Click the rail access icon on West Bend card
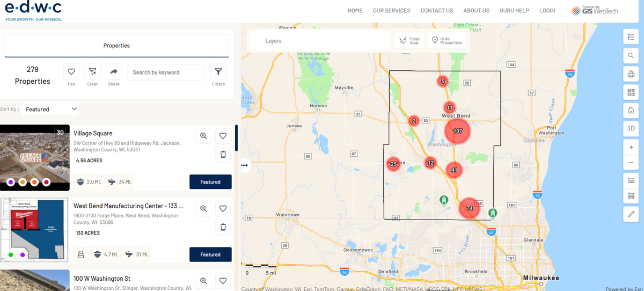 pyautogui.click(x=80, y=254)
